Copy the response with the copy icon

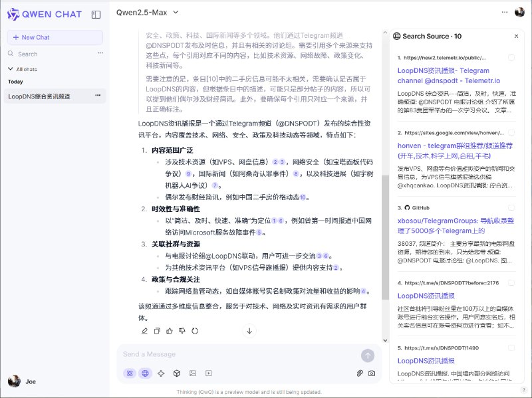coord(156,330)
